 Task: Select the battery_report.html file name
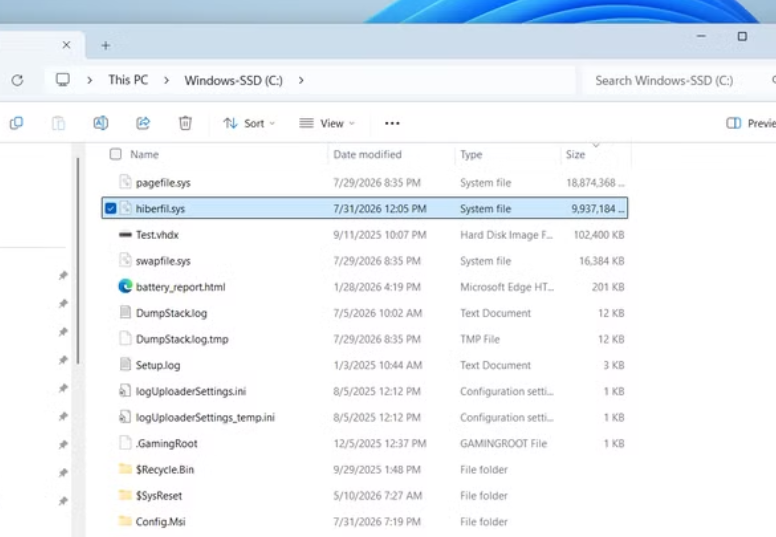pos(180,287)
